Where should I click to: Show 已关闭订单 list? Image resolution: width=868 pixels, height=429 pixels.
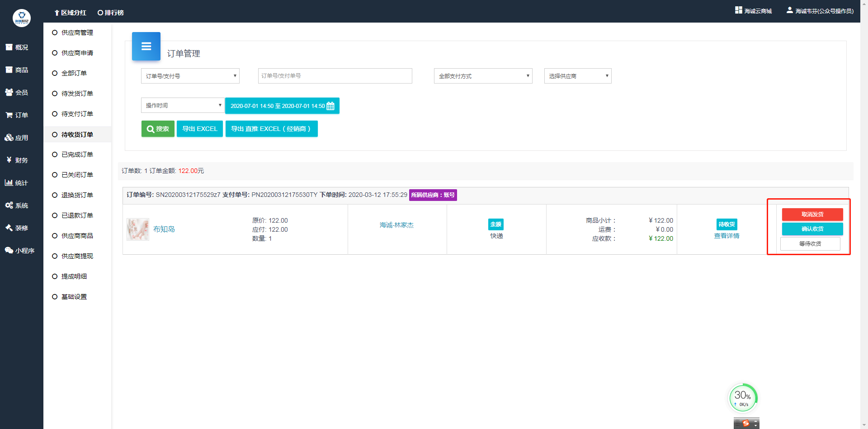tap(77, 175)
